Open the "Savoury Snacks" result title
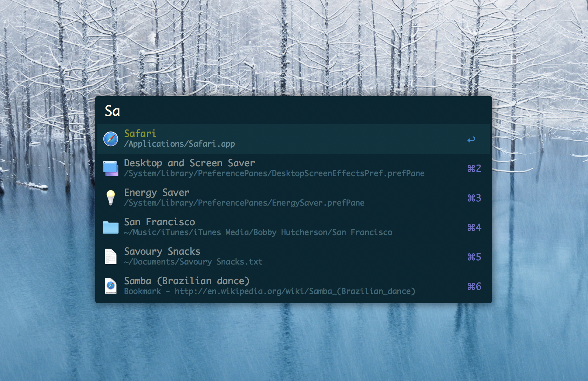 (x=162, y=252)
